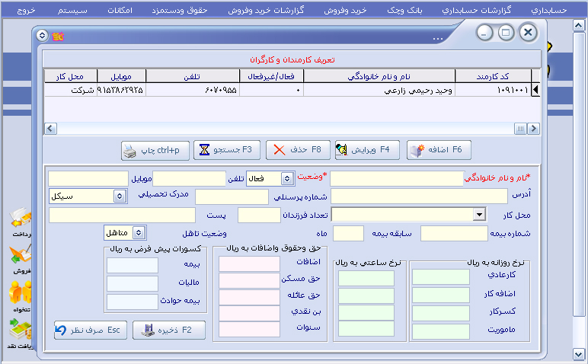This screenshot has width=588, height=364.
Task: Click the نام و نام خانوادگي input field
Action: click(x=396, y=178)
